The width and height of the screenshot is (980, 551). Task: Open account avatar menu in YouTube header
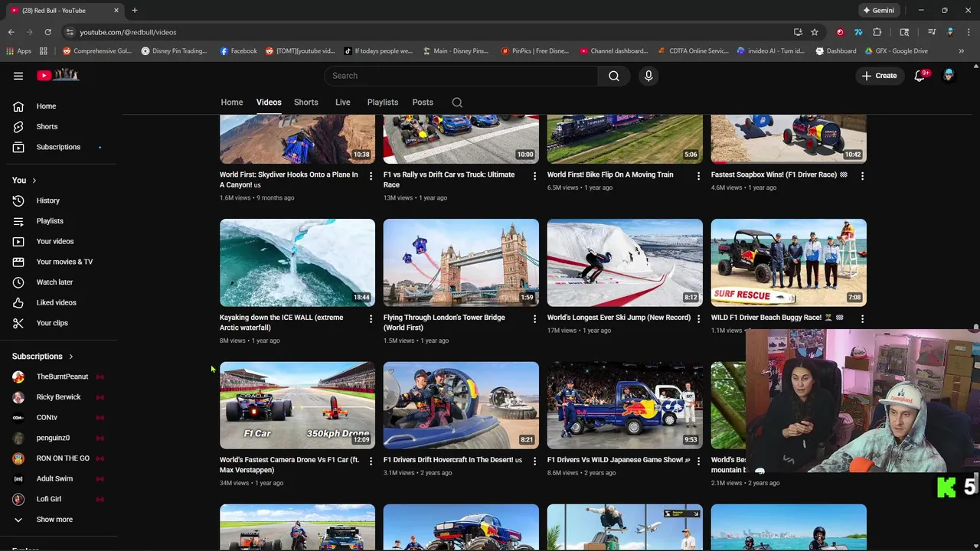point(949,76)
